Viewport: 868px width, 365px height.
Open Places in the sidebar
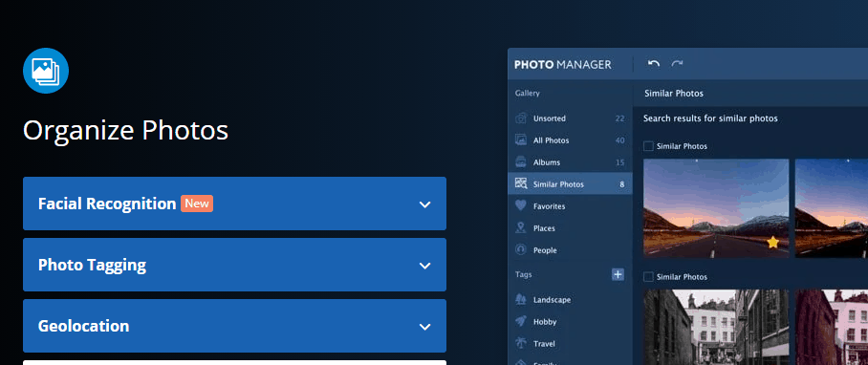(x=570, y=227)
